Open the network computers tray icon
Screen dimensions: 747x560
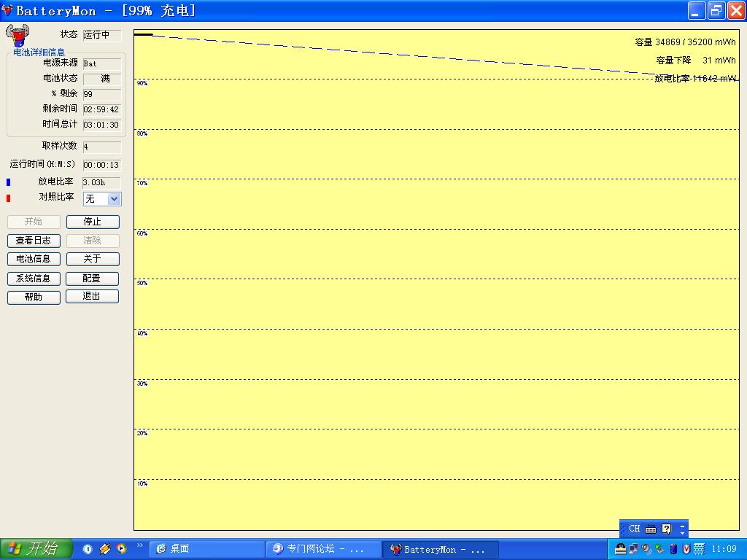(x=633, y=549)
